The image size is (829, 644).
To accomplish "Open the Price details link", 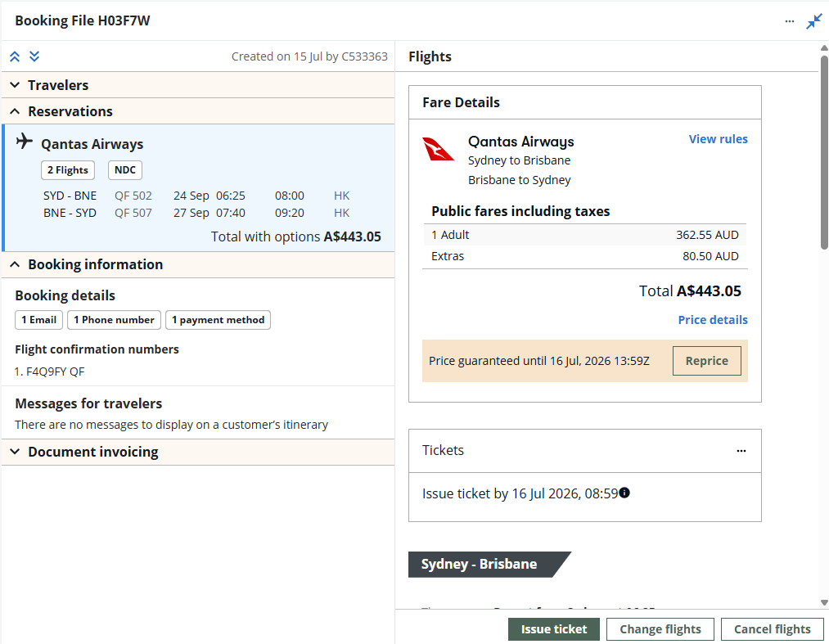I will [x=713, y=320].
